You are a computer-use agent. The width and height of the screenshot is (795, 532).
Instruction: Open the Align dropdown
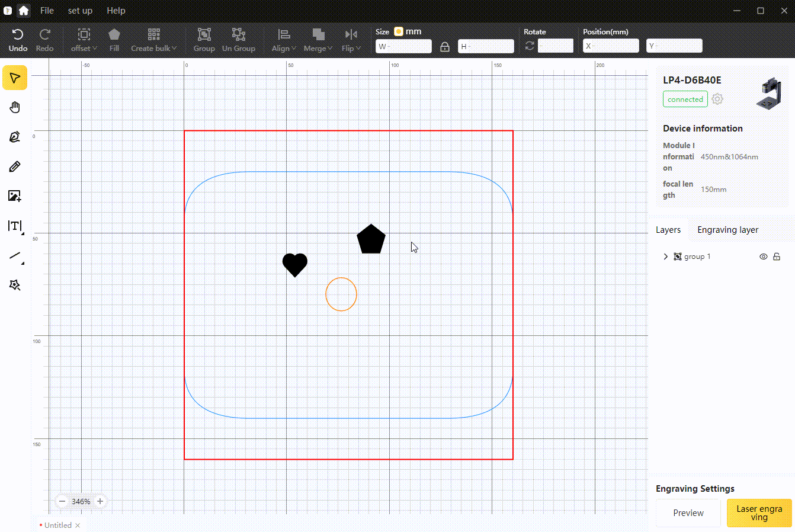click(x=284, y=40)
